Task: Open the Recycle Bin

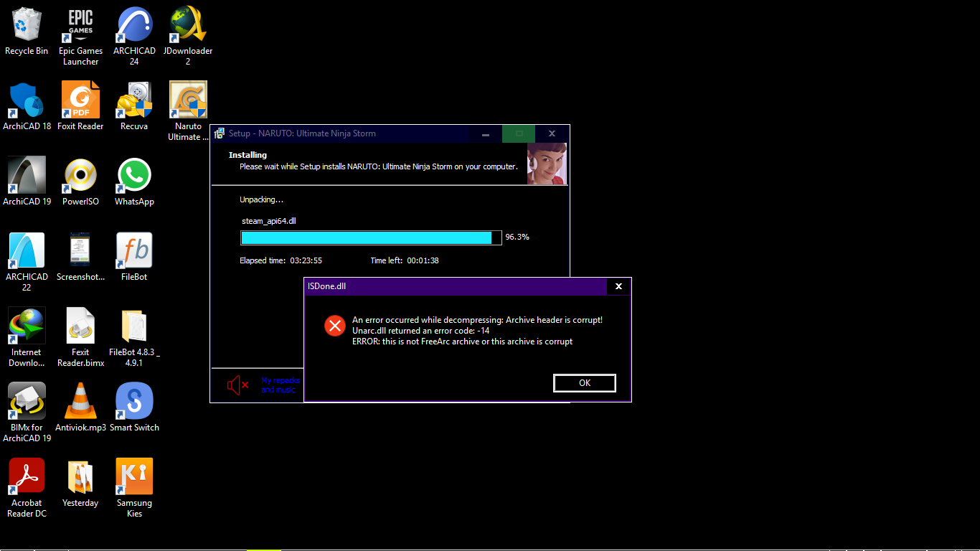Action: [x=27, y=23]
